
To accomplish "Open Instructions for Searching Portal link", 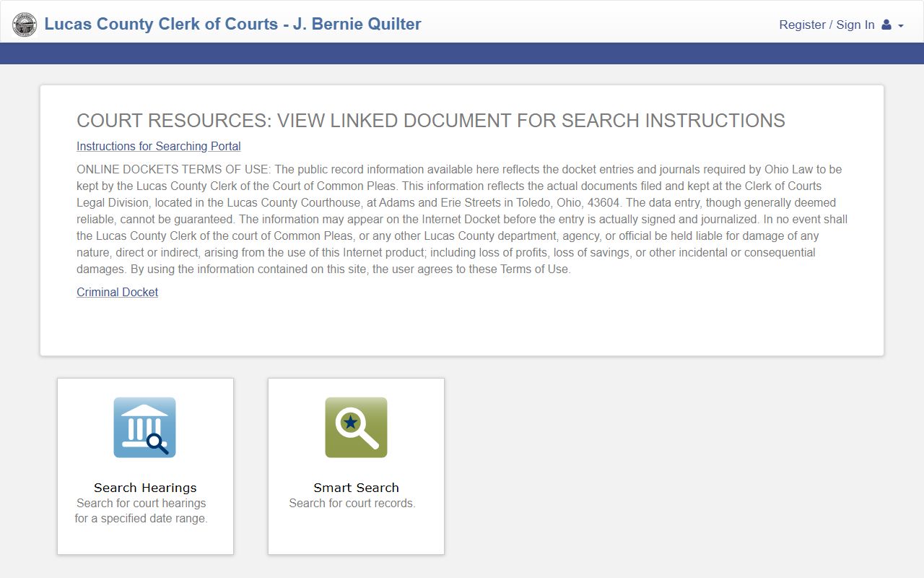I will 159,146.
